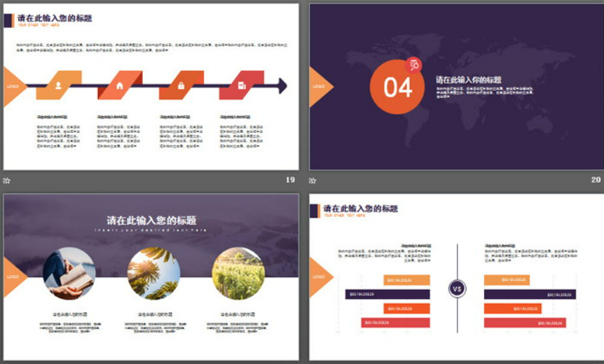Viewport: 604px width, 364px height.
Task: Click the star animation icon under slide 20
Action: (313, 181)
